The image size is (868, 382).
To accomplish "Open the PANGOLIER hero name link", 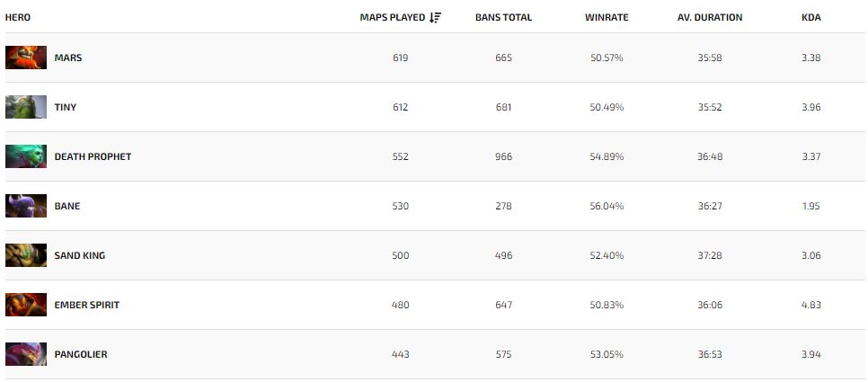I will [x=81, y=354].
